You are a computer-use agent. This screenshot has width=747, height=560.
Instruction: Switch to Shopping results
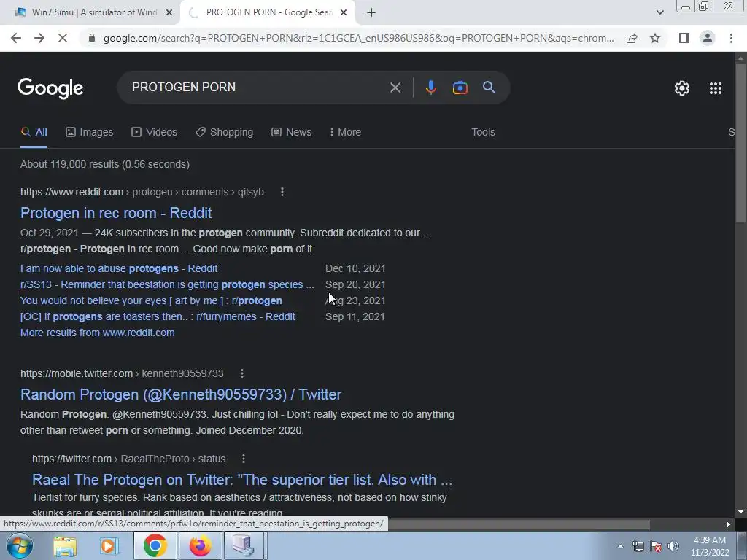tap(225, 133)
